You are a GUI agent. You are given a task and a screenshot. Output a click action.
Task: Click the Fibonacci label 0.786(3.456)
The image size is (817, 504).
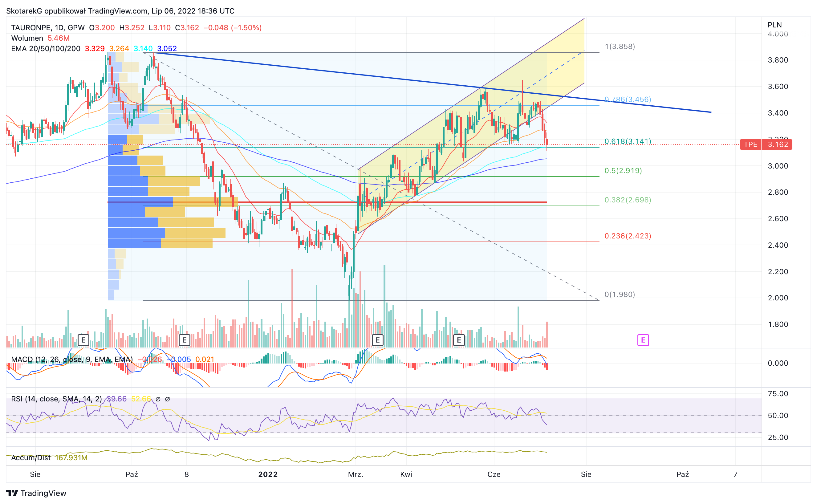(628, 99)
